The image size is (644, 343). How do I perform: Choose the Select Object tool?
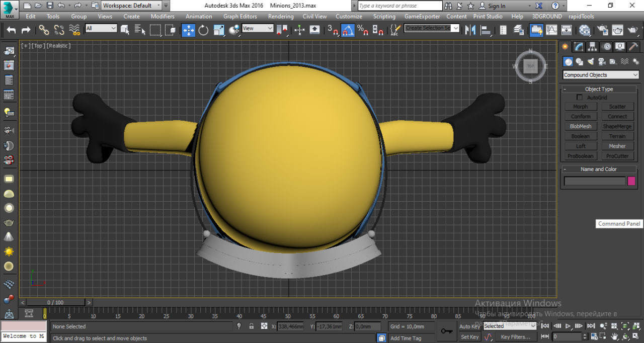(125, 30)
